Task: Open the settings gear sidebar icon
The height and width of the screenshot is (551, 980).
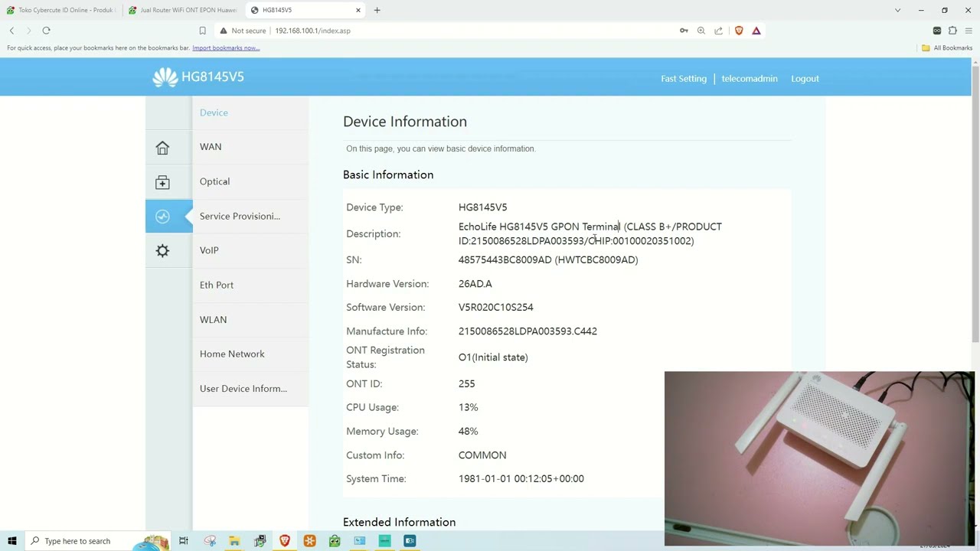Action: (x=162, y=251)
